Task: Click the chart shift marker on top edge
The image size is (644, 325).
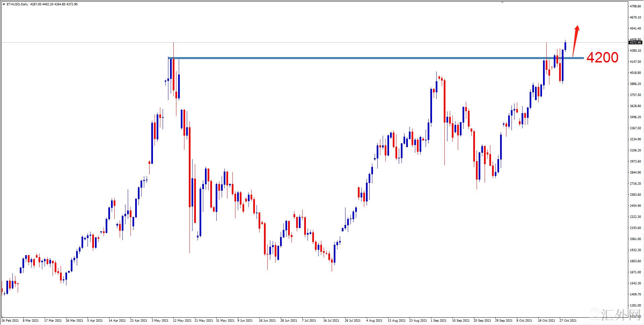Action: 502,2
